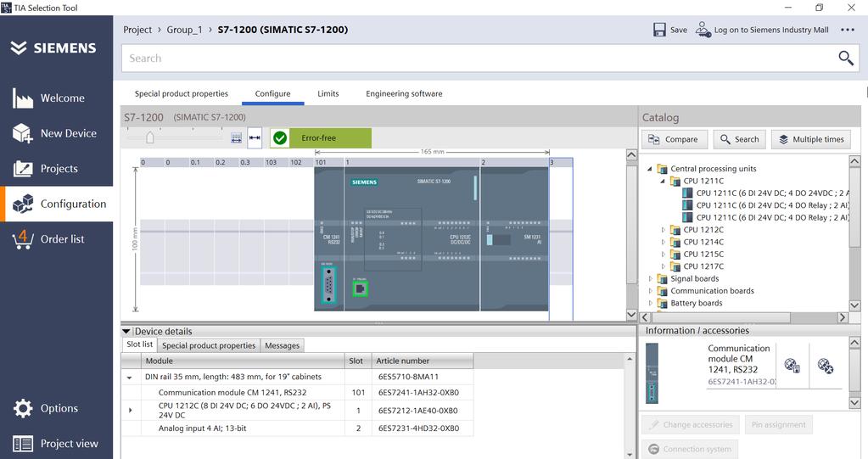Select the SM 1231 AI module in the rack

point(514,238)
